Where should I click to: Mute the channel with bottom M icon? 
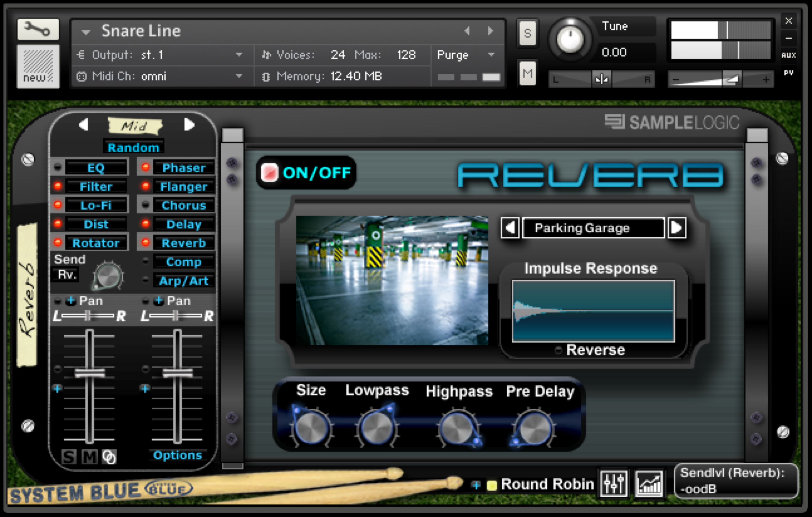(90, 457)
